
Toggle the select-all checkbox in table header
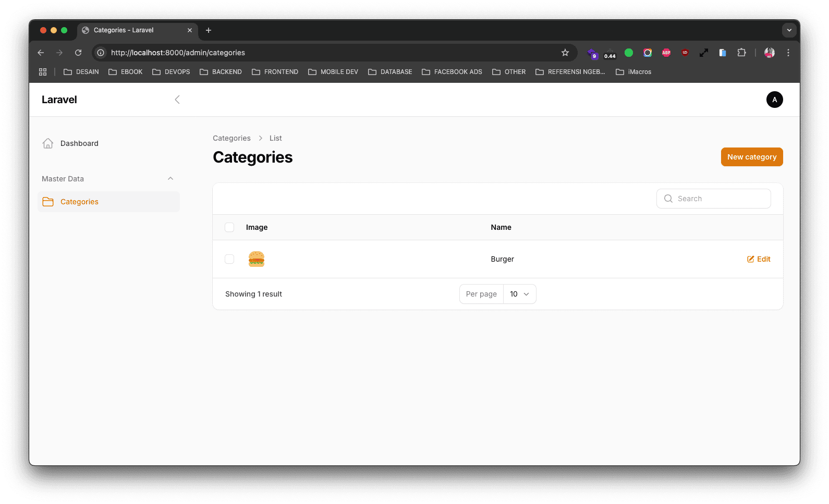(229, 227)
